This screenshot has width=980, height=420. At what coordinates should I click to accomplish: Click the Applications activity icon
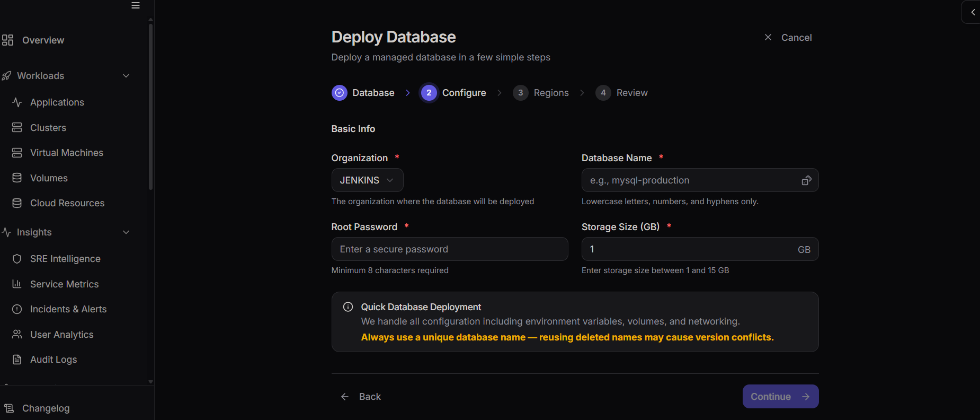click(17, 102)
